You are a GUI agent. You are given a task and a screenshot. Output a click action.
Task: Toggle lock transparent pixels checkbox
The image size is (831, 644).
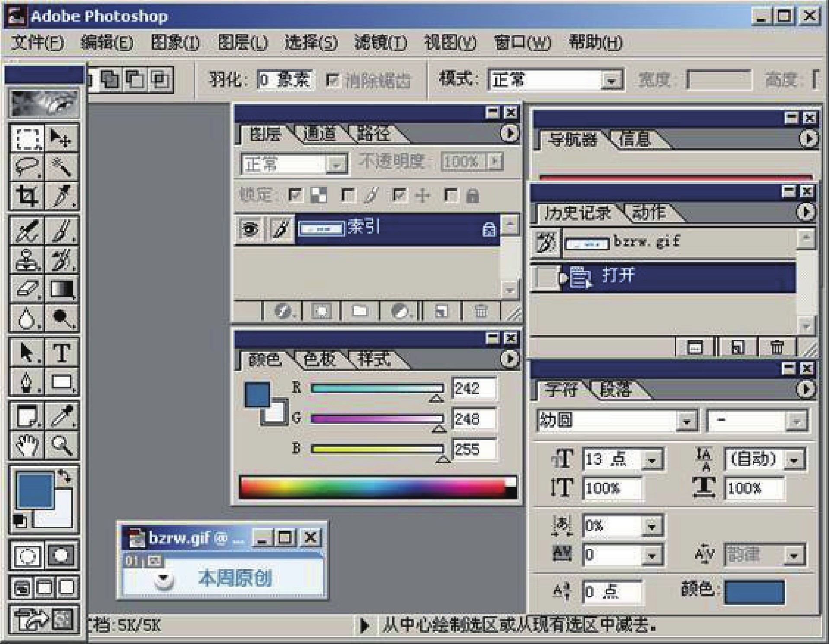pos(296,195)
